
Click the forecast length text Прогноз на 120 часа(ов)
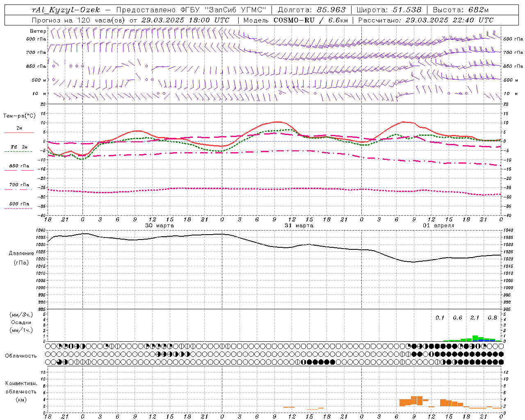coord(79,20)
